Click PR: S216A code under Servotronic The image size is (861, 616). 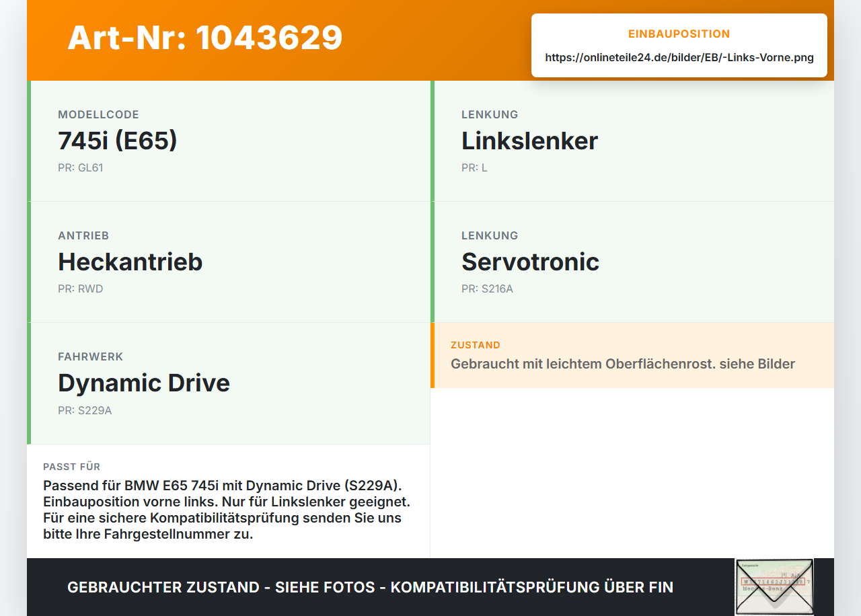pos(487,289)
